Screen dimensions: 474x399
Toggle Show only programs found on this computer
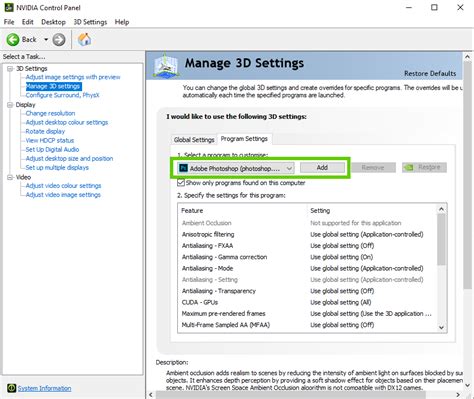(181, 183)
